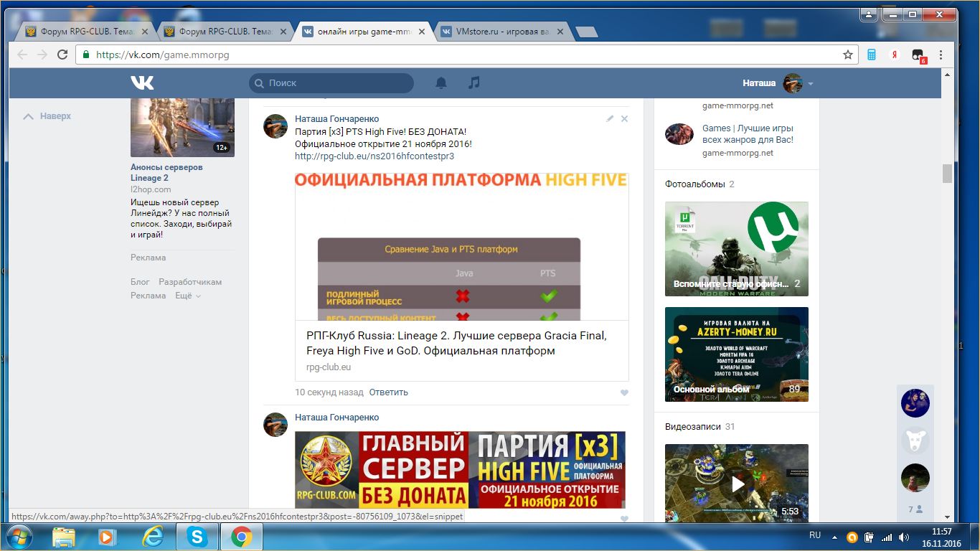Like the post dated 10 секунд назад
This screenshot has width=980, height=551.
pos(624,392)
